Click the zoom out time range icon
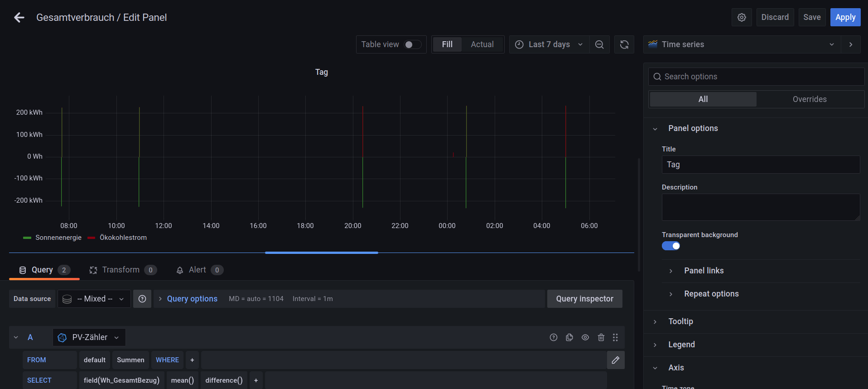The image size is (868, 389). 599,44
